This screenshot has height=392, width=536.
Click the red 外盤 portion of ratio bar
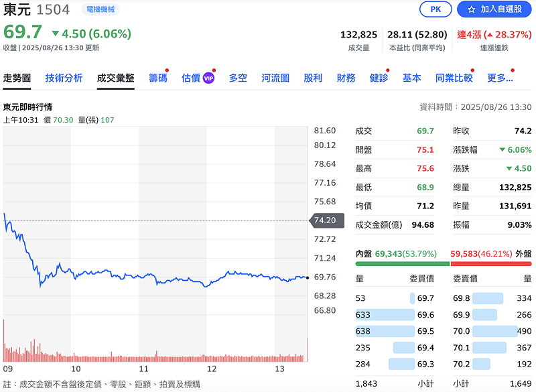(491, 264)
